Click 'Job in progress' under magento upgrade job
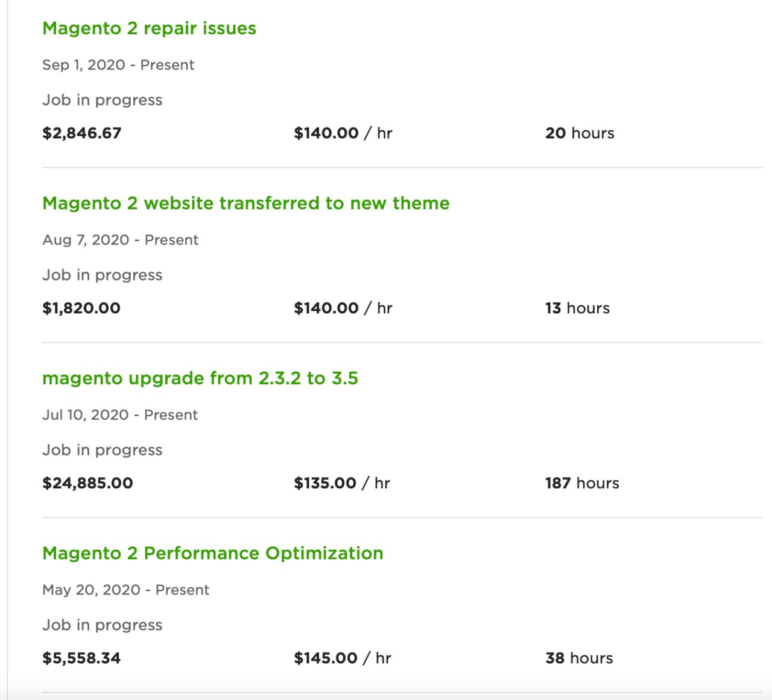This screenshot has width=772, height=700. point(103,450)
